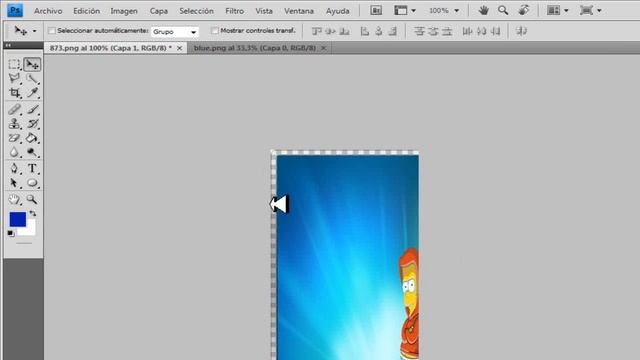Viewport: 640px width, 360px height.
Task: Select the Eraser tool
Action: pos(14,138)
